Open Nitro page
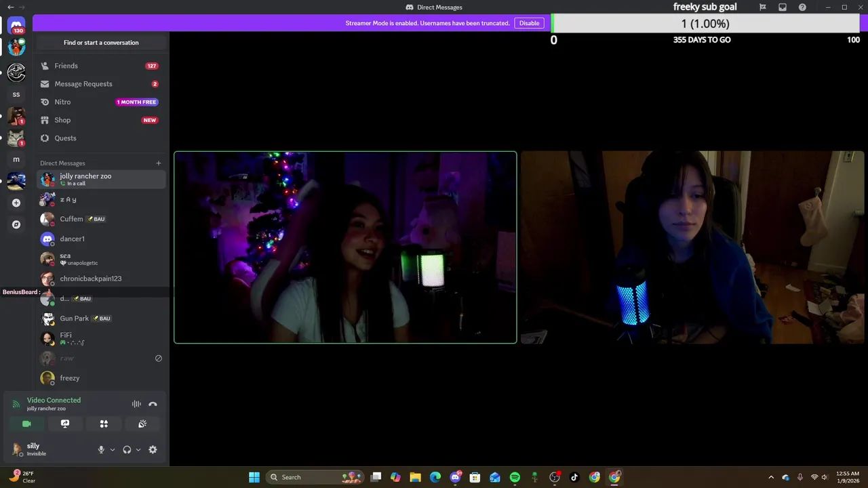This screenshot has width=868, height=488. pos(100,102)
